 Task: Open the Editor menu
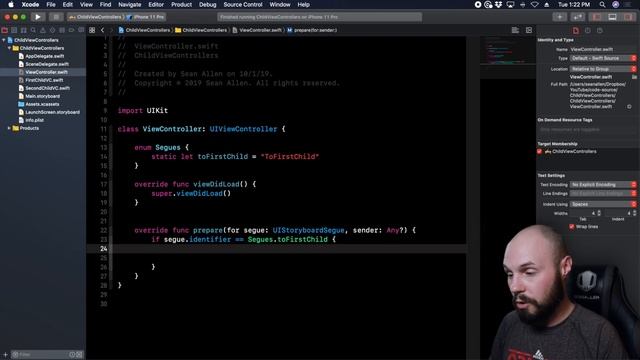(x=156, y=4)
